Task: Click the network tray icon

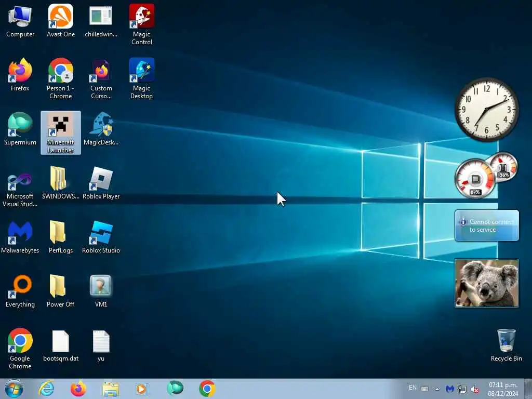Action: pyautogui.click(x=462, y=389)
